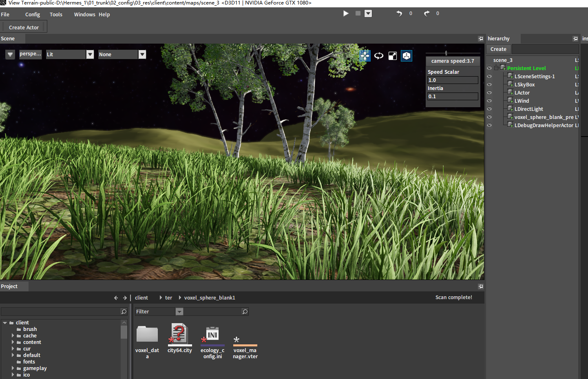Image resolution: width=588 pixels, height=379 pixels.
Task: Open the asset Filter dropdown
Action: tap(179, 312)
